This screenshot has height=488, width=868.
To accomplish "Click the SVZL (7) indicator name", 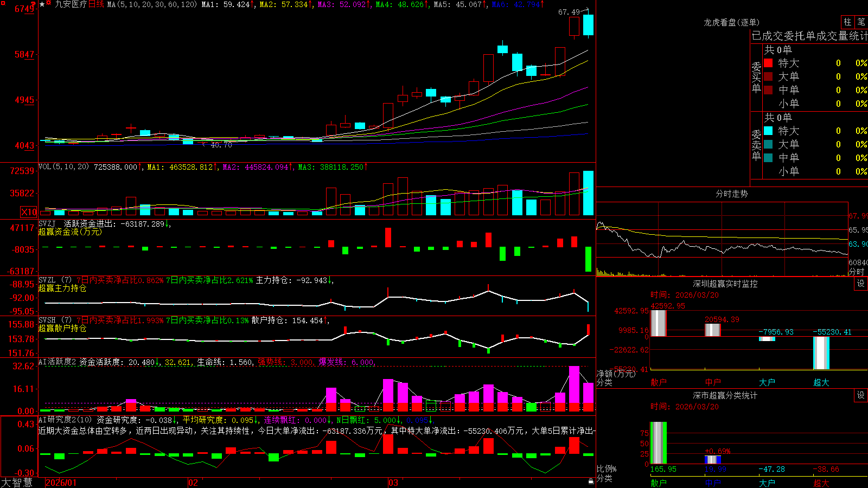I will point(55,280).
